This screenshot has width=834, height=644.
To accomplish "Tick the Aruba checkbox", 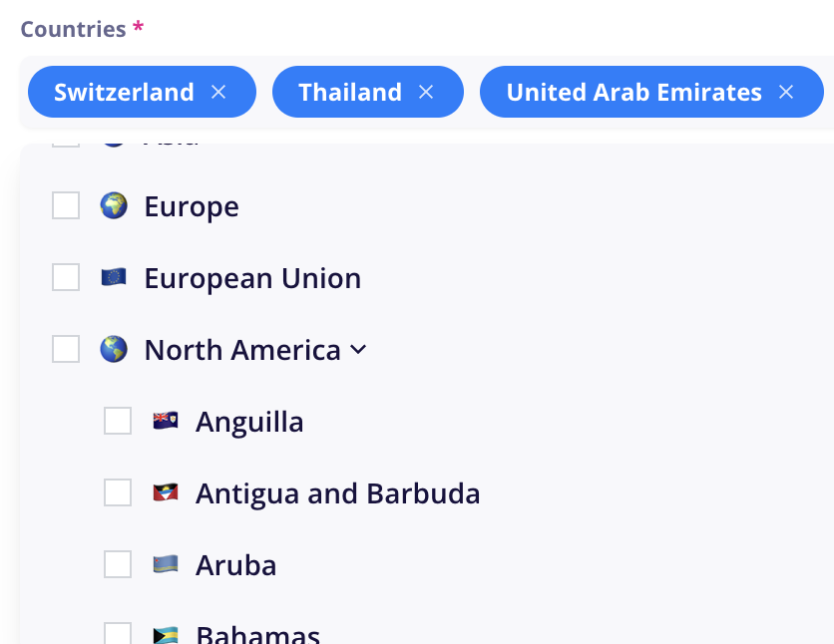I will tap(118, 564).
